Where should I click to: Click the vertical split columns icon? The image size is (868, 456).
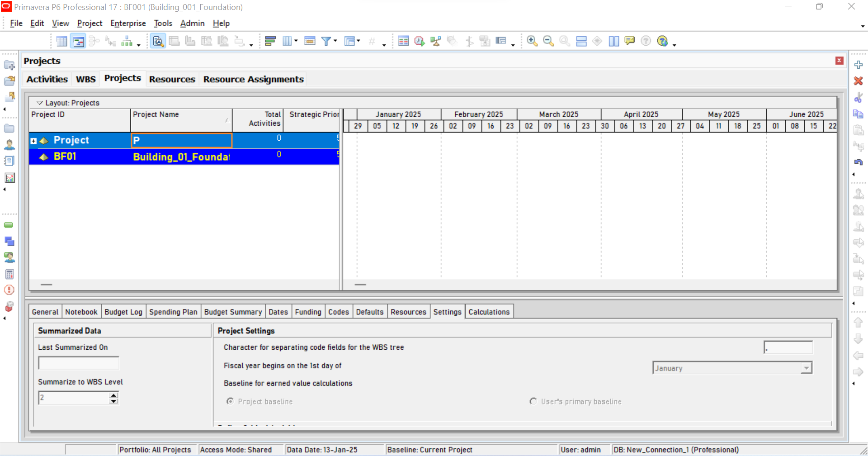[x=614, y=41]
